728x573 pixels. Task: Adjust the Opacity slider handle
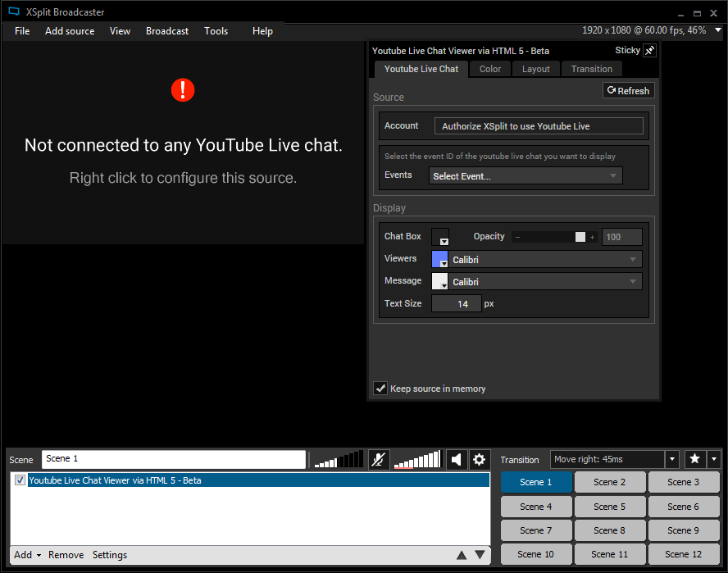(580, 237)
